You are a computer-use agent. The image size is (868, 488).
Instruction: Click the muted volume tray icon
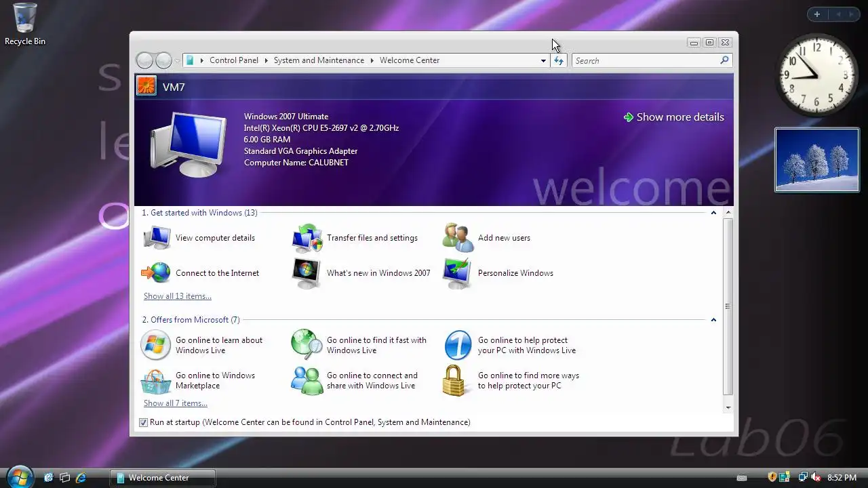click(816, 478)
